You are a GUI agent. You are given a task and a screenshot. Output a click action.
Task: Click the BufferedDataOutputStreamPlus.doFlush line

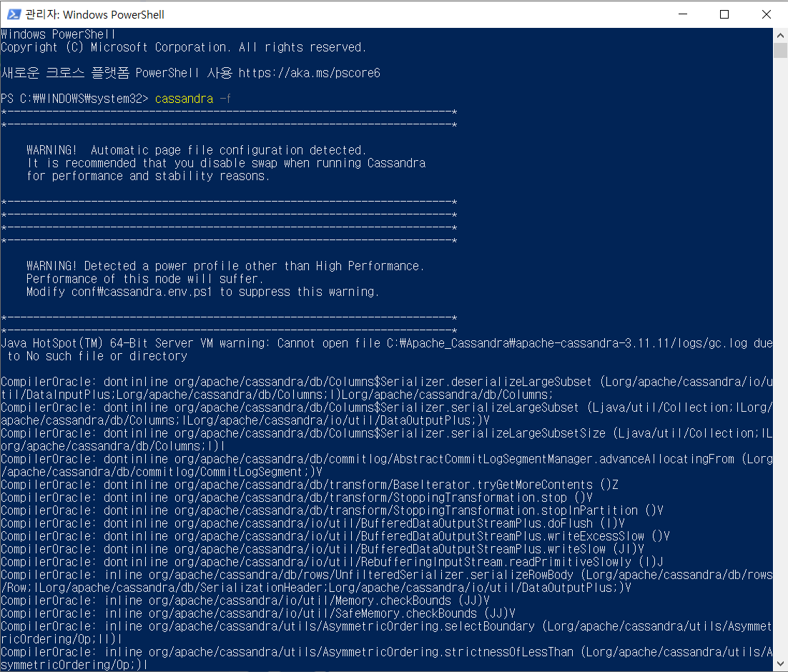(x=312, y=523)
